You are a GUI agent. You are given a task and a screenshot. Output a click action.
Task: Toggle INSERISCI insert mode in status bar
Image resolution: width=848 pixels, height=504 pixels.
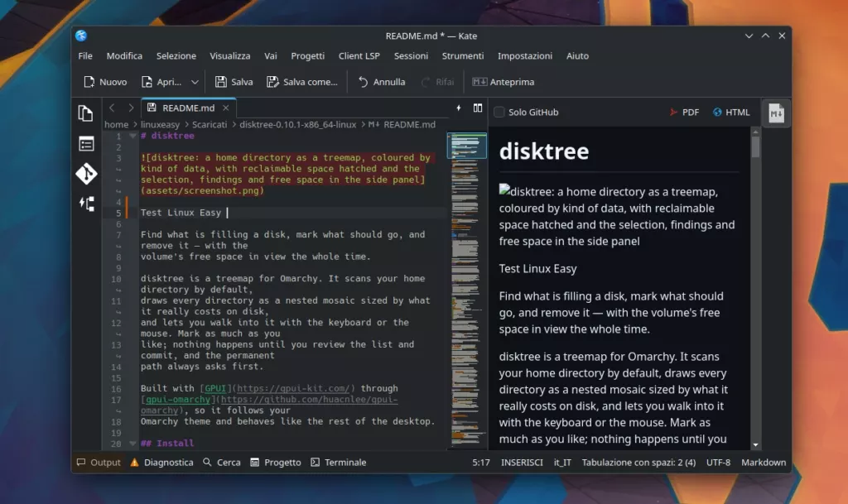point(522,463)
